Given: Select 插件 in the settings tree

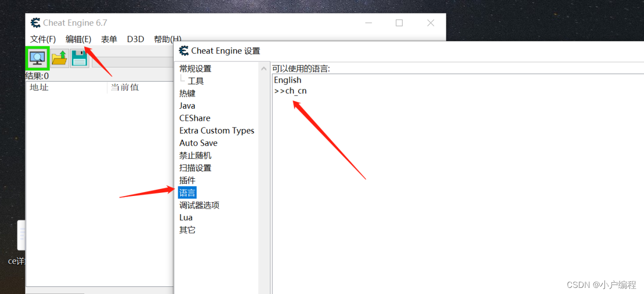Looking at the screenshot, I should [187, 180].
